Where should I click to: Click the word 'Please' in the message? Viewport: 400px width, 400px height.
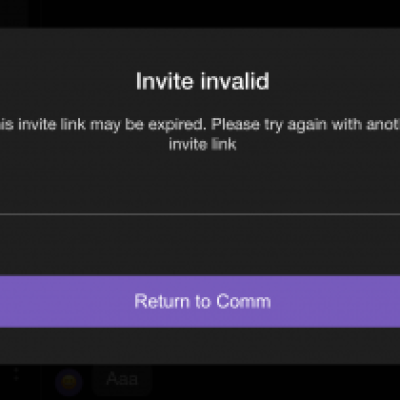tap(235, 125)
